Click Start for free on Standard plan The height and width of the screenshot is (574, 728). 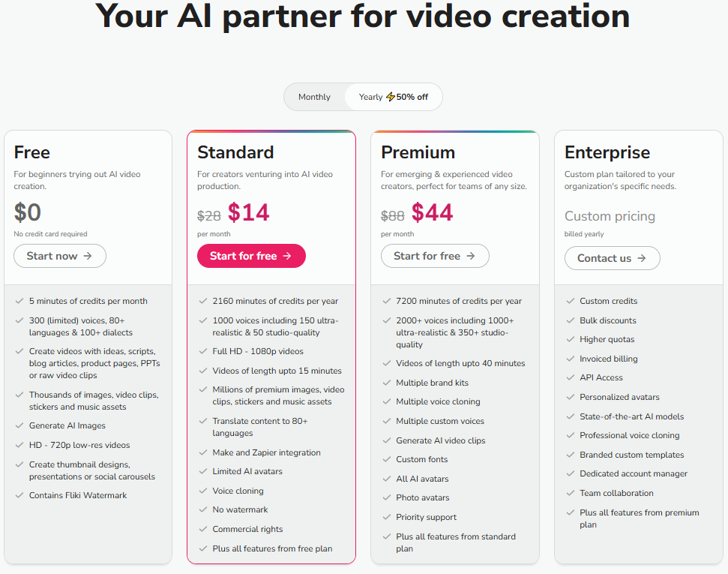click(x=251, y=256)
